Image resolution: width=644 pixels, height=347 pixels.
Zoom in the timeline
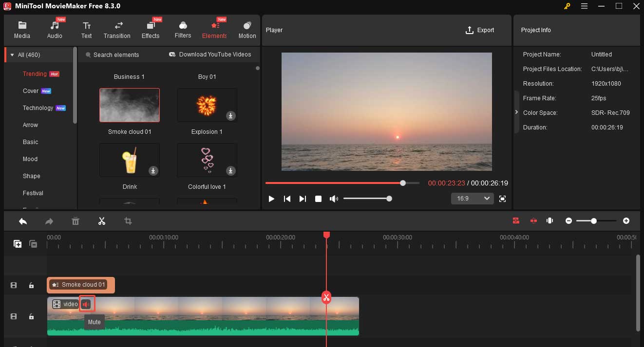pos(626,221)
